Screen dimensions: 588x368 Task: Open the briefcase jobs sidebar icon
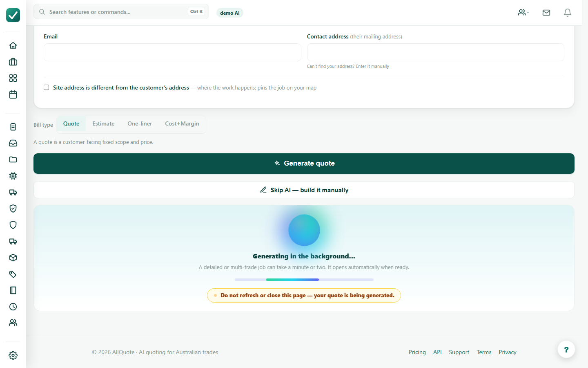pos(13,62)
